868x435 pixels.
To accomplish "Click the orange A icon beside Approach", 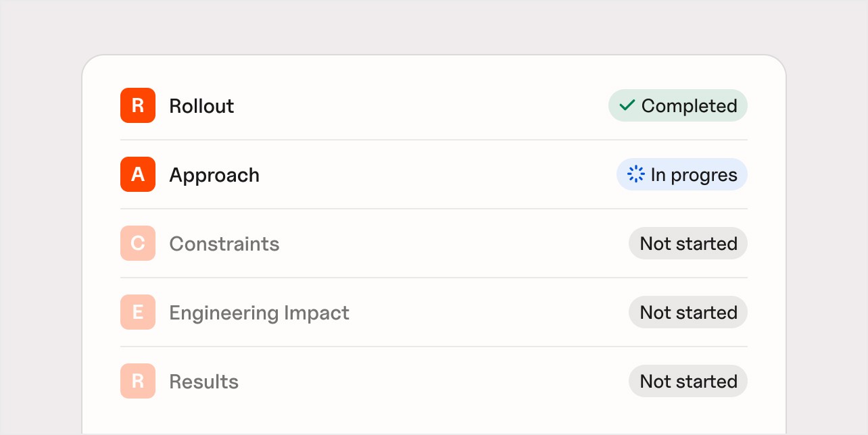I will [138, 174].
